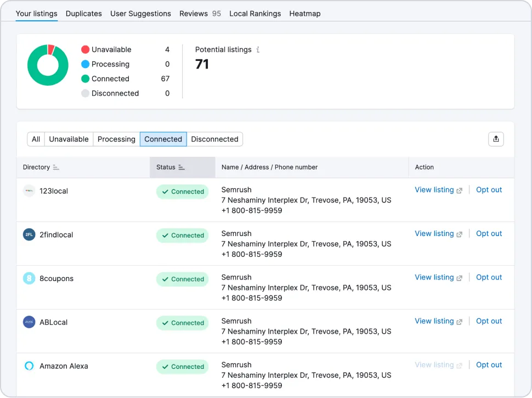Sort by the Directory column sort icon
This screenshot has width=532, height=398.
point(56,167)
